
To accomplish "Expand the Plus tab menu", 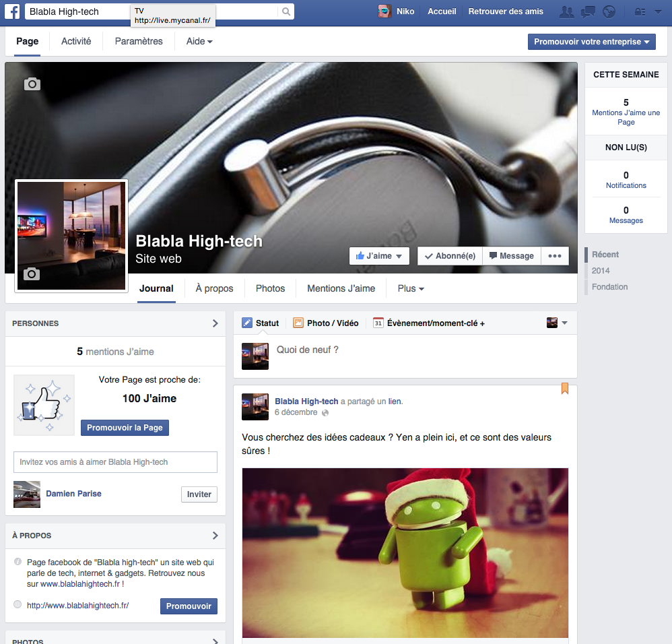I will (x=411, y=288).
